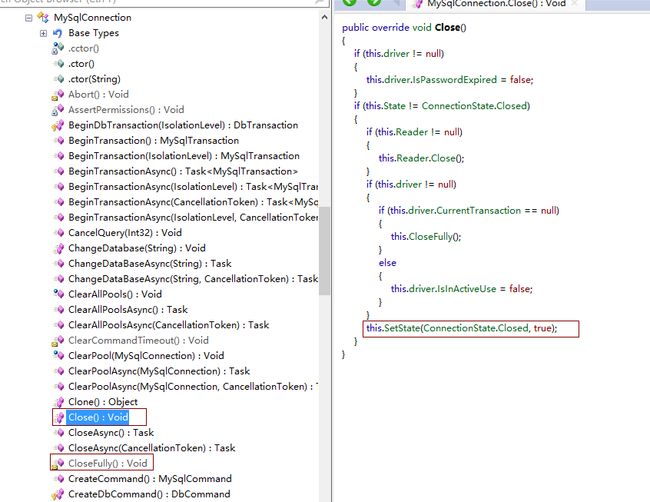The height and width of the screenshot is (502, 650).
Task: Click the ClearPool(MySqlConnection) static method icon
Action: point(58,355)
